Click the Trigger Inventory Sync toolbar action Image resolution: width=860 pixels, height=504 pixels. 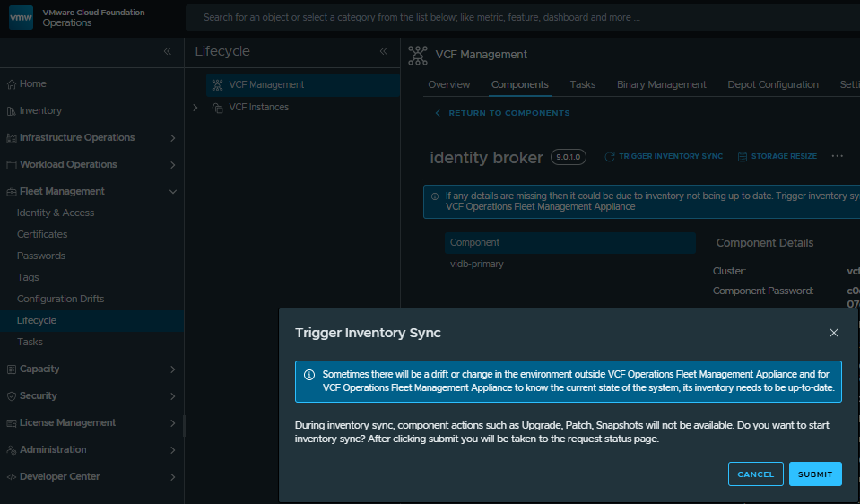point(664,156)
